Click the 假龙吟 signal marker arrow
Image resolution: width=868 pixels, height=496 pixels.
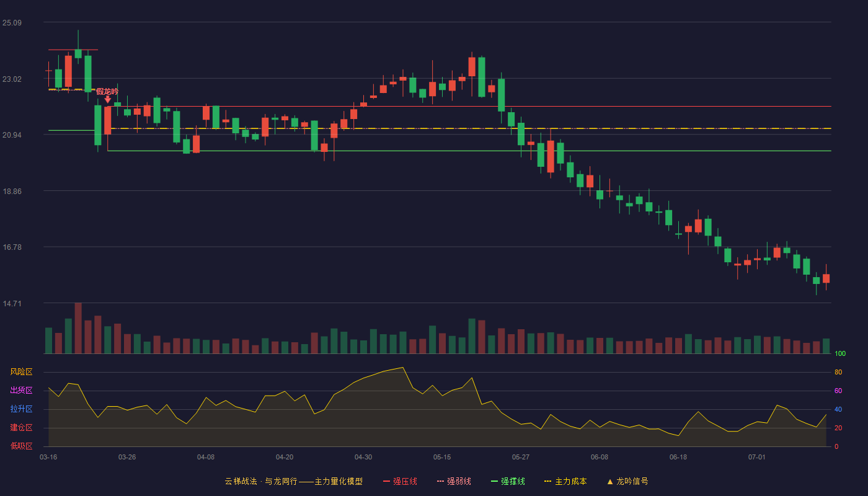coord(108,99)
